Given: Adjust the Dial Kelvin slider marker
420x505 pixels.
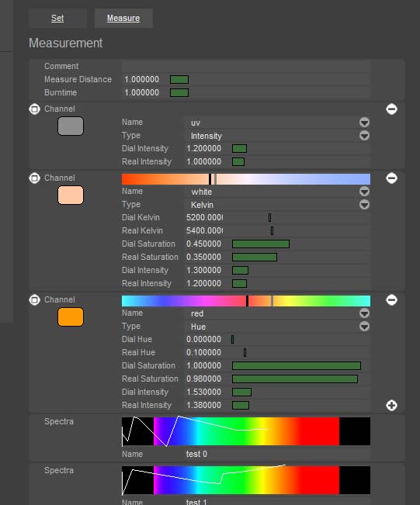Looking at the screenshot, I should pos(270,218).
